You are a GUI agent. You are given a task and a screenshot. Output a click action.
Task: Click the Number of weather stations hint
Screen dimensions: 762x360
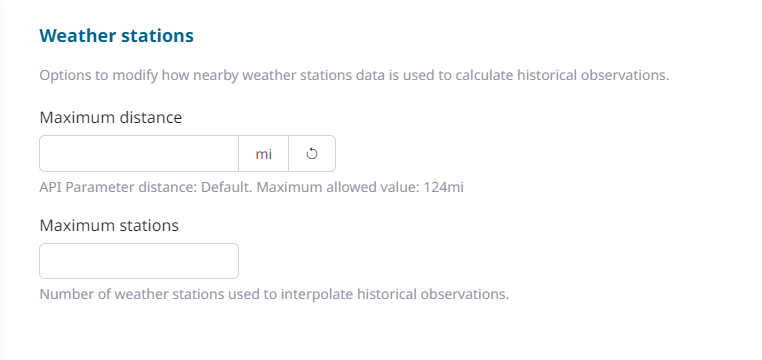(274, 294)
